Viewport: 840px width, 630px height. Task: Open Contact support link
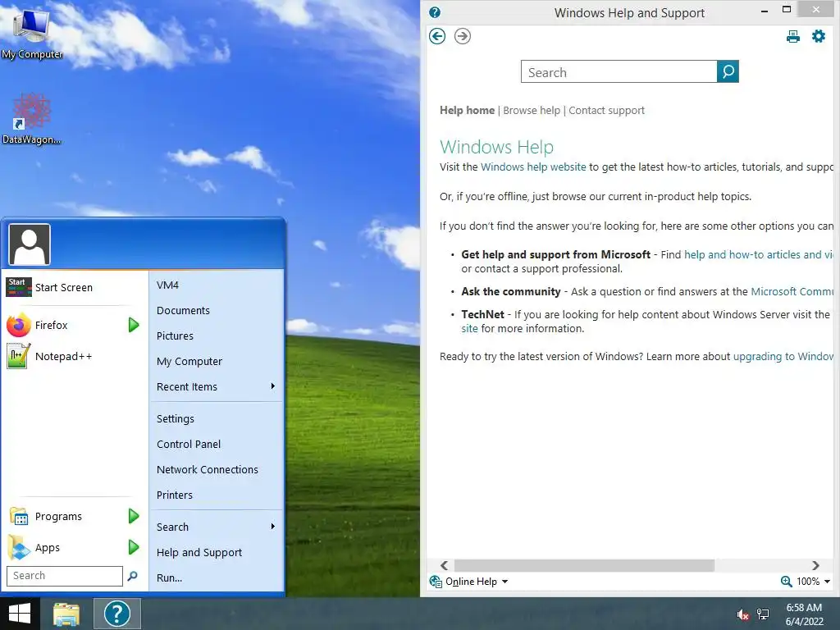606,111
